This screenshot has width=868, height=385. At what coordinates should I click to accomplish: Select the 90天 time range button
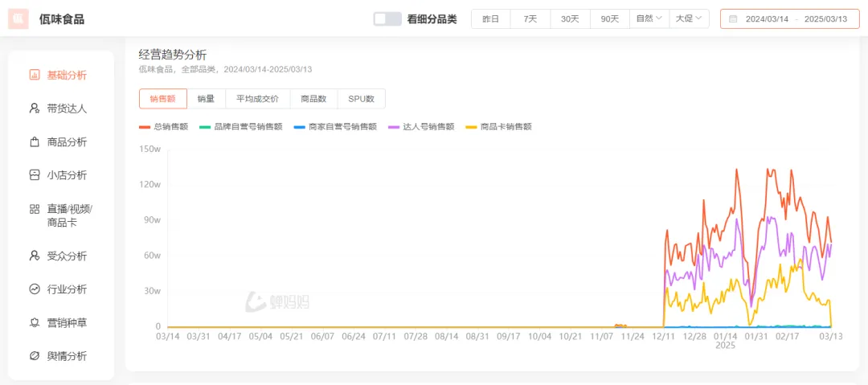click(610, 18)
